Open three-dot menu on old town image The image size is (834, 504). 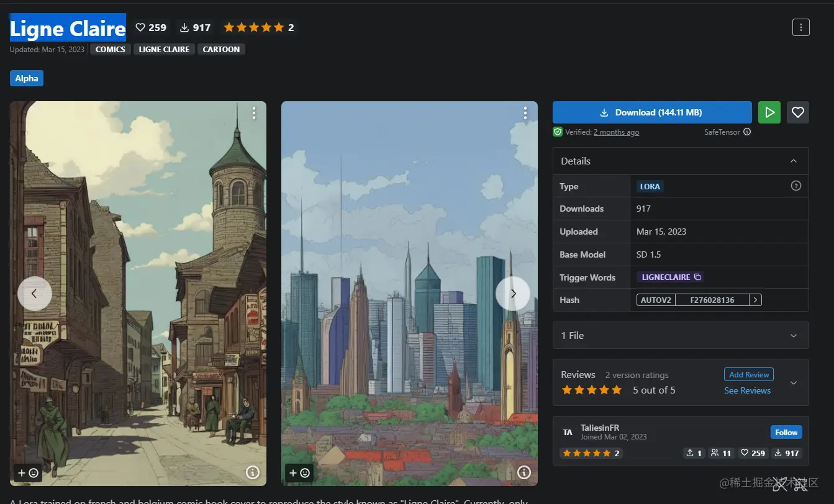(254, 113)
